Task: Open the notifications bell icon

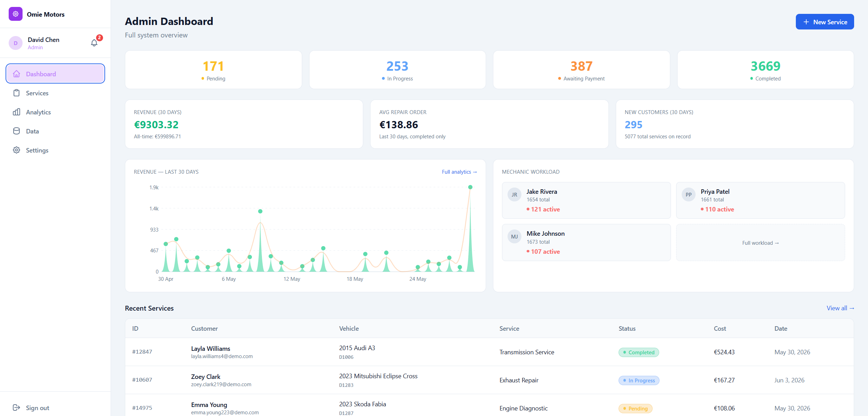Action: click(94, 43)
